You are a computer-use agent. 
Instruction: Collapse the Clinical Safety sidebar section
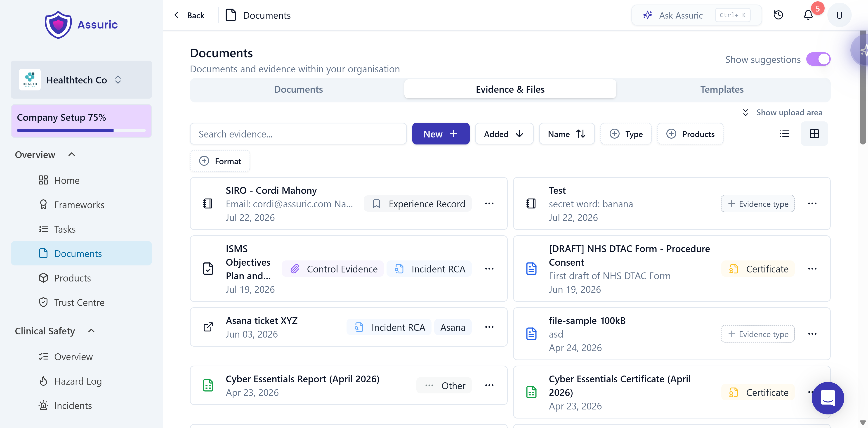pyautogui.click(x=55, y=331)
